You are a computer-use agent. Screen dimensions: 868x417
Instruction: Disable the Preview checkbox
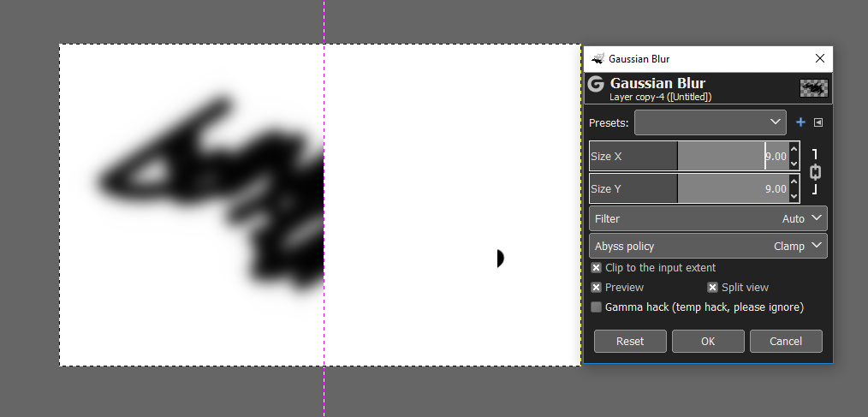[596, 288]
